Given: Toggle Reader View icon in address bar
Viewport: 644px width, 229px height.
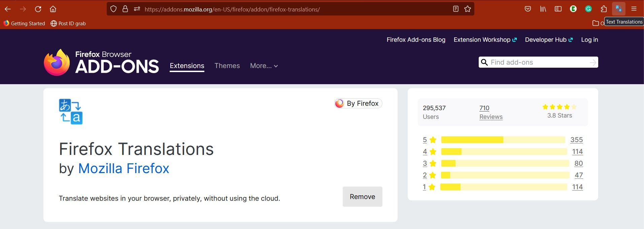Looking at the screenshot, I should [456, 9].
